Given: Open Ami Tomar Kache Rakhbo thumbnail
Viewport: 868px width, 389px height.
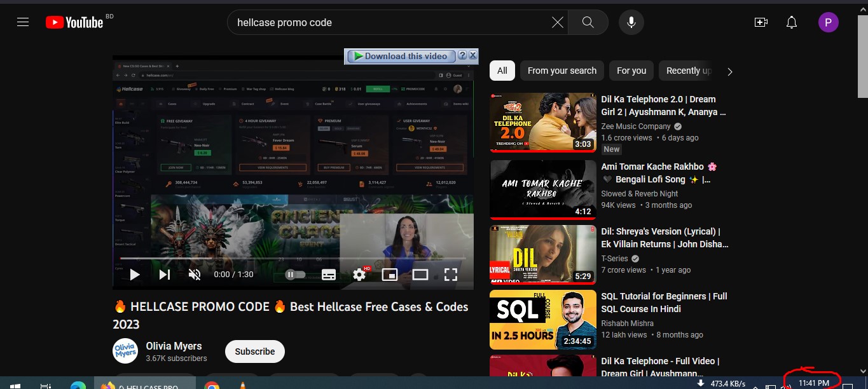Looking at the screenshot, I should coord(543,189).
